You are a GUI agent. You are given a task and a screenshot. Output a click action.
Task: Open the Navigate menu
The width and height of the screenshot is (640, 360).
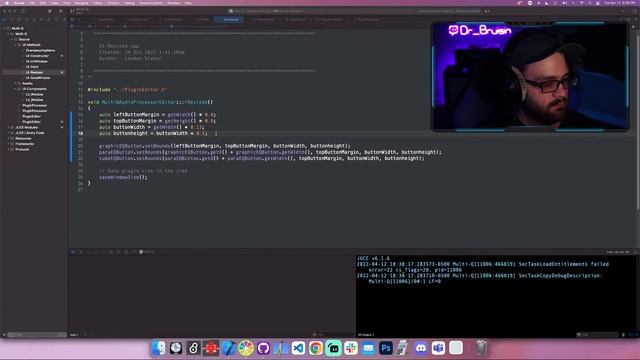tap(81, 3)
